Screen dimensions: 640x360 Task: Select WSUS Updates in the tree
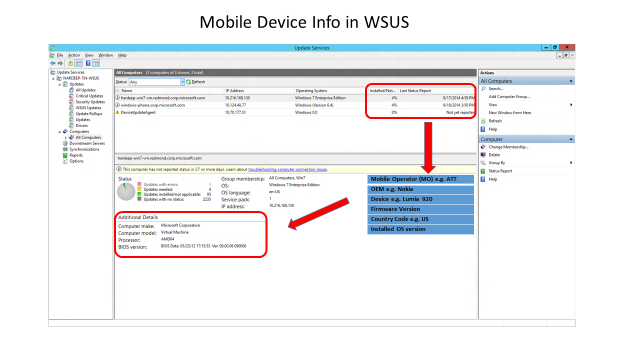click(x=88, y=108)
